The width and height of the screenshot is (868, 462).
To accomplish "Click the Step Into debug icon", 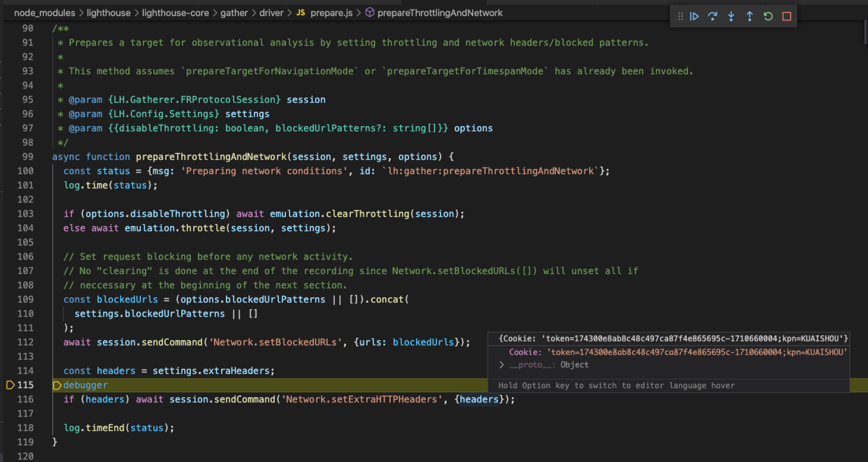I will pos(731,16).
